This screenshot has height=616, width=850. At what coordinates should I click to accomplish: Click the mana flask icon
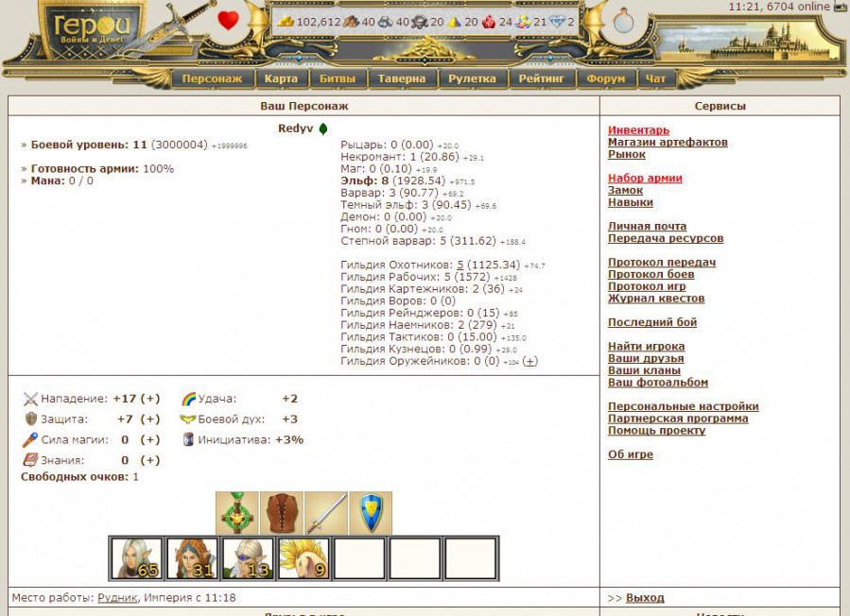[622, 21]
